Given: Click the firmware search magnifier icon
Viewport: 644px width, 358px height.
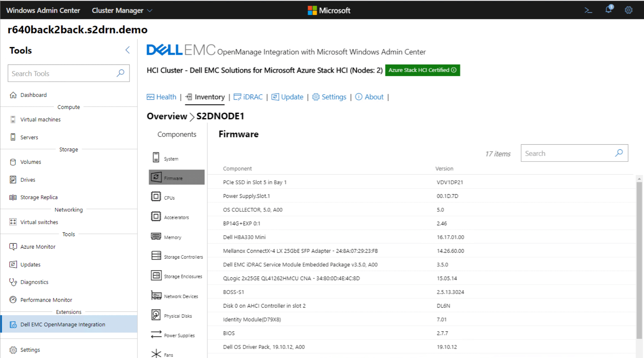Looking at the screenshot, I should pyautogui.click(x=619, y=153).
